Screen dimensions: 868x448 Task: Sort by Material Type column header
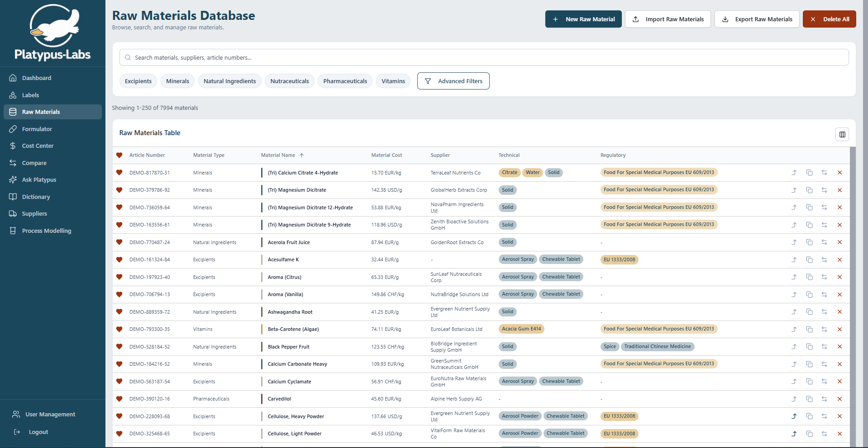coord(209,156)
